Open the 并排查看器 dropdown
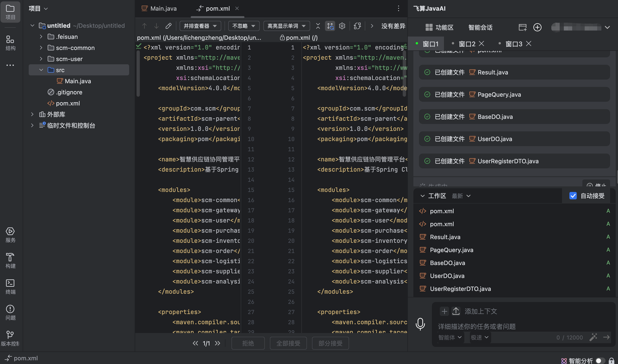This screenshot has height=364, width=618. click(x=200, y=26)
